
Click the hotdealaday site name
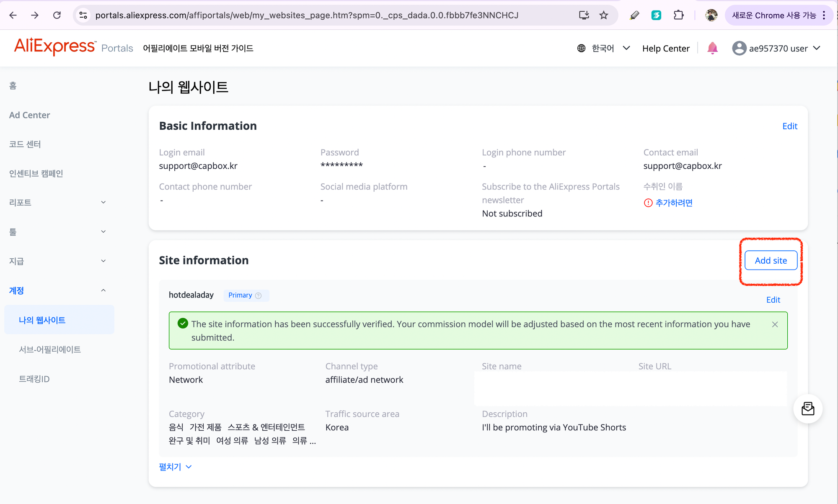click(191, 295)
